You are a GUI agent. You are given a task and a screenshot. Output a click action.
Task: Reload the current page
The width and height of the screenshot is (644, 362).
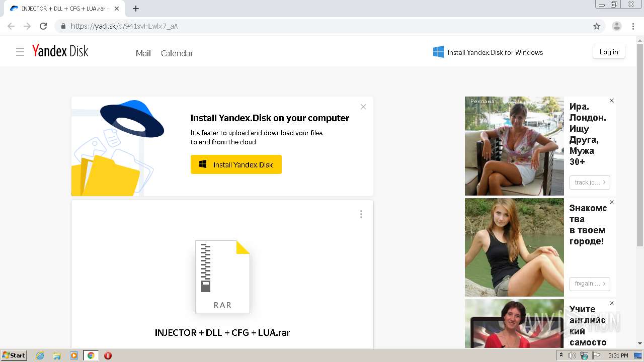pos(43,26)
